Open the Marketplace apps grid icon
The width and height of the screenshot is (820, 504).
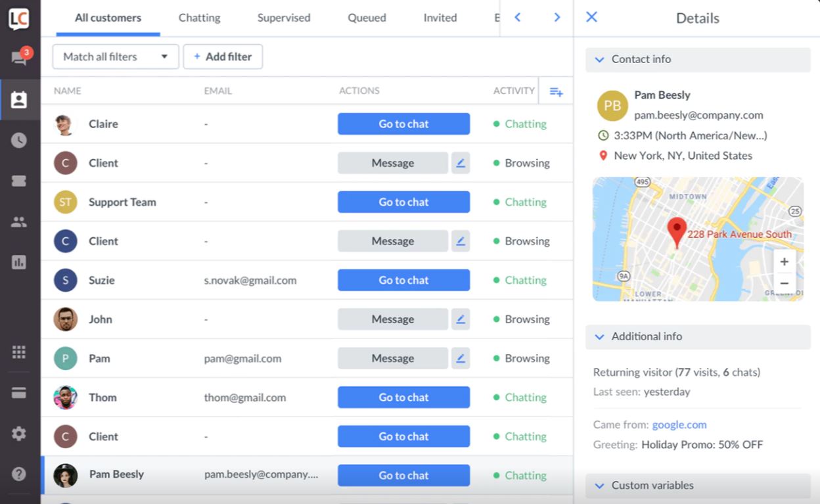click(x=19, y=352)
